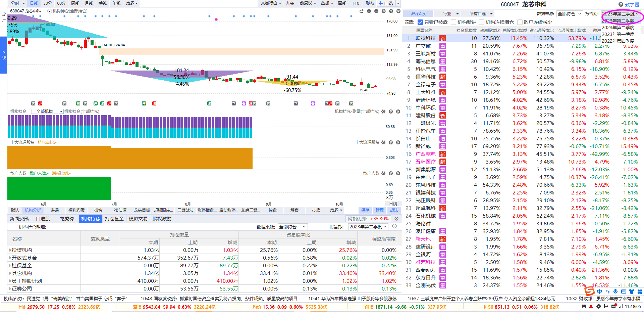The image size is (644, 312).
Task: Close the 散户人数 sub-chart panel
Action: point(398,173)
